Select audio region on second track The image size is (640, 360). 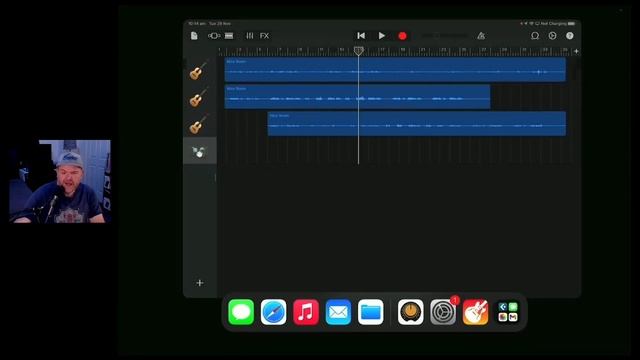pos(357,97)
